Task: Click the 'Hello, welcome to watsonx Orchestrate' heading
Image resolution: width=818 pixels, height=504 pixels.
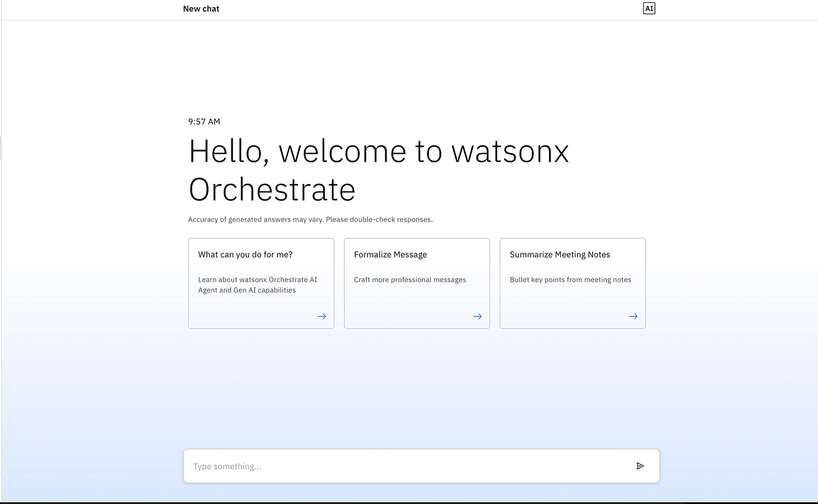Action: tap(379, 170)
